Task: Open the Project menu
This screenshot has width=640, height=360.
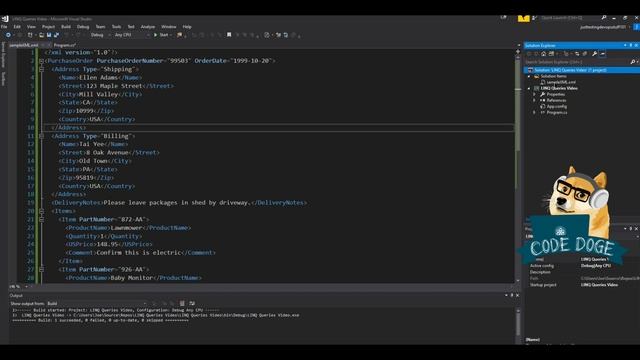Action: point(48,27)
